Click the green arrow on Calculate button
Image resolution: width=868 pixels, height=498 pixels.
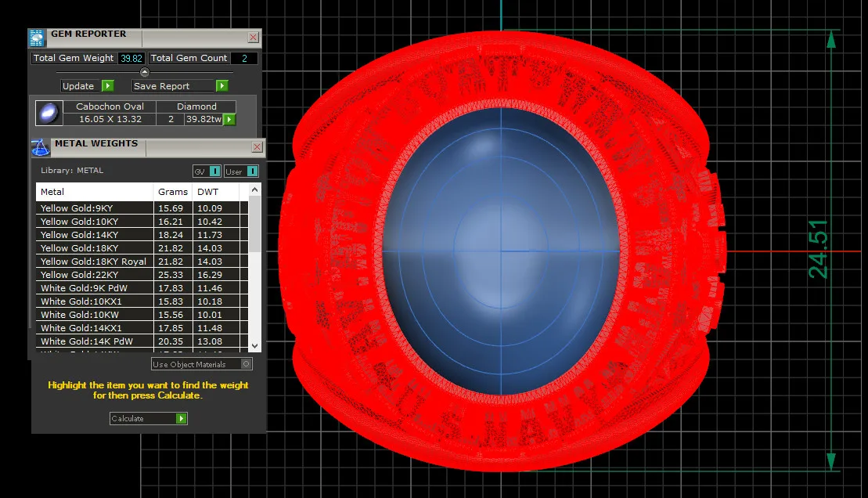tap(181, 419)
